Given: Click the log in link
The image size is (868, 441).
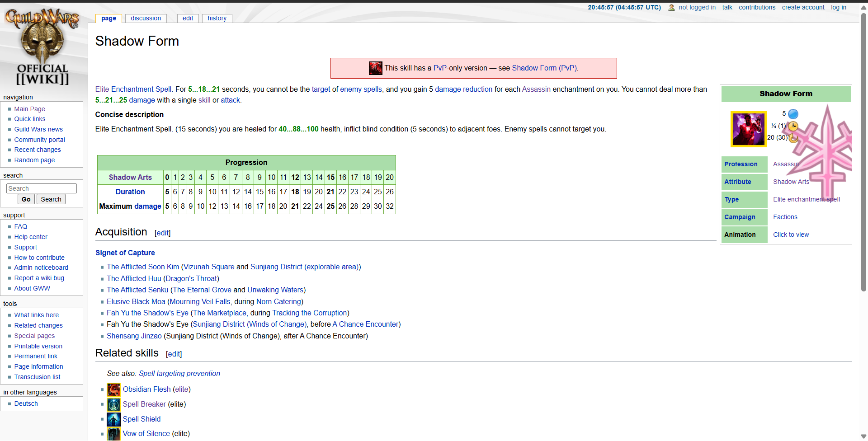Looking at the screenshot, I should coord(838,8).
